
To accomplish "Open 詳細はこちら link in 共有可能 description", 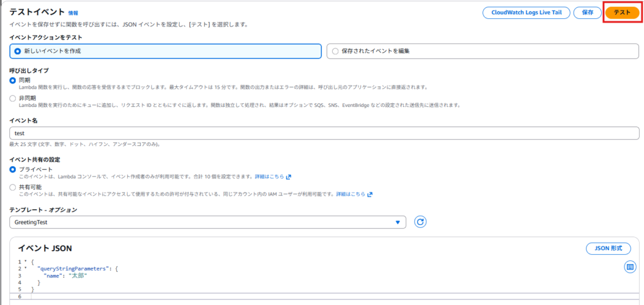I will click(355, 194).
